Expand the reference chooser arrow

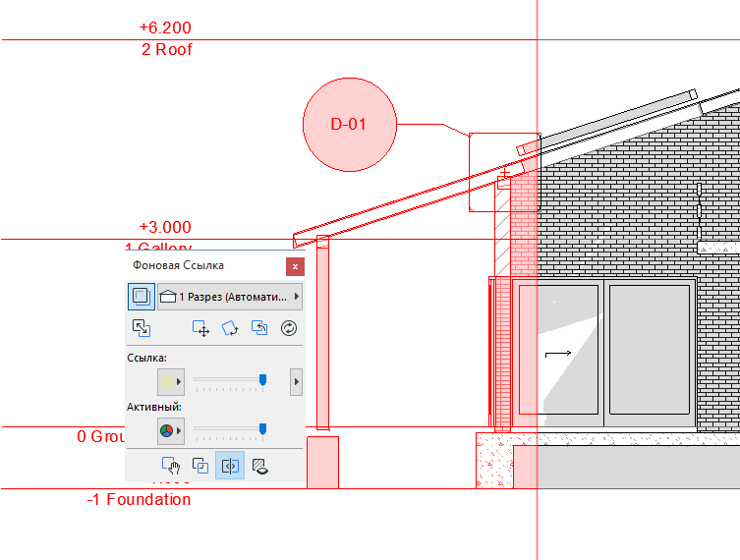pos(297,297)
